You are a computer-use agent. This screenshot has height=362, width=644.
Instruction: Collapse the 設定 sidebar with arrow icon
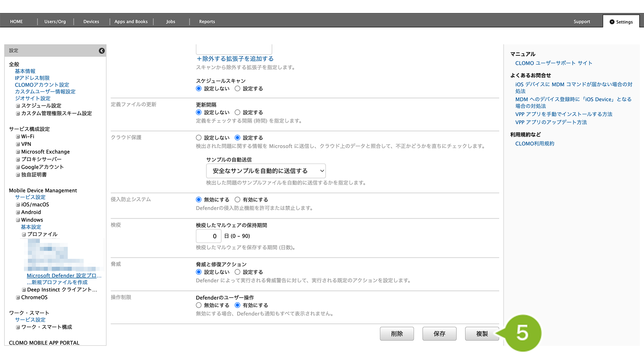[102, 51]
